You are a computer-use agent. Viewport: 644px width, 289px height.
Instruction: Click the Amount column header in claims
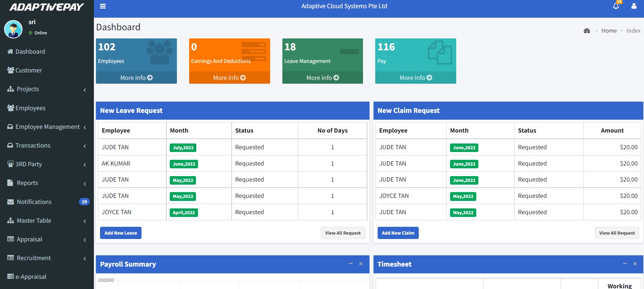tap(612, 131)
